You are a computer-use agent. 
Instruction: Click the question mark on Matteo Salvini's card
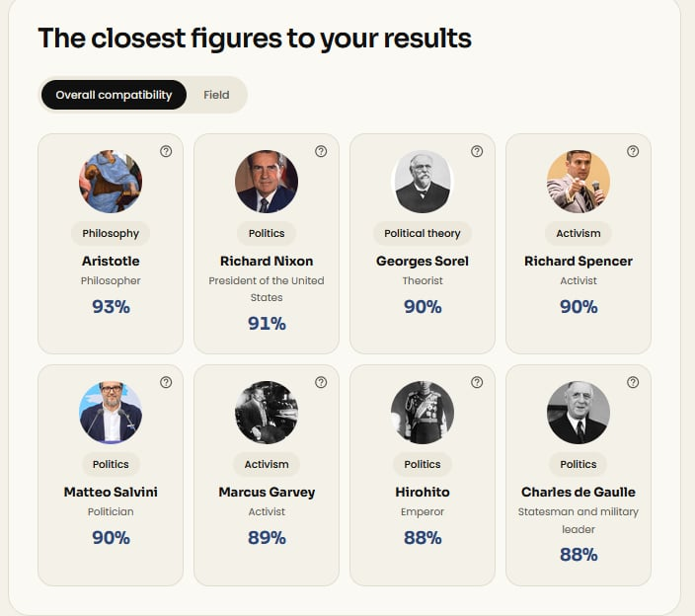coord(166,382)
